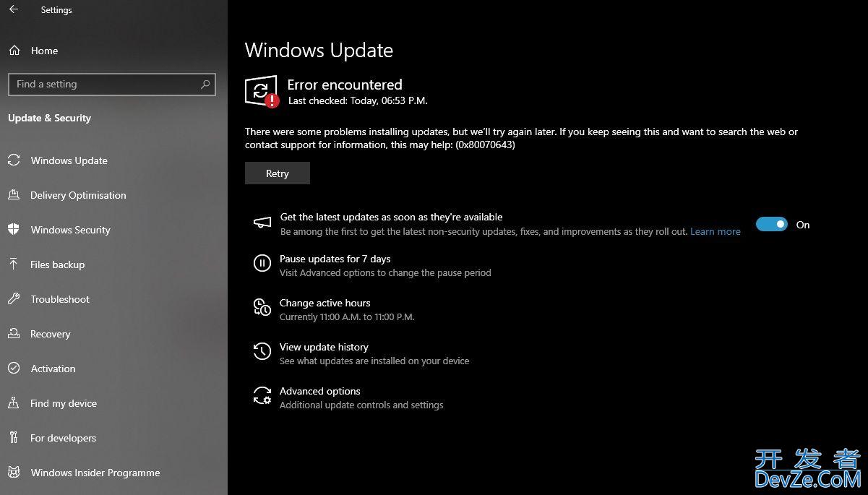This screenshot has height=495, width=868.
Task: Click Visit Advanced options to change pause text
Action: point(385,272)
